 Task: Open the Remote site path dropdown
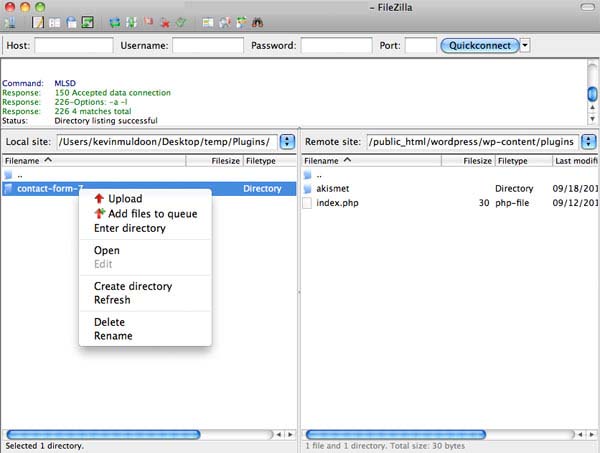pyautogui.click(x=588, y=142)
